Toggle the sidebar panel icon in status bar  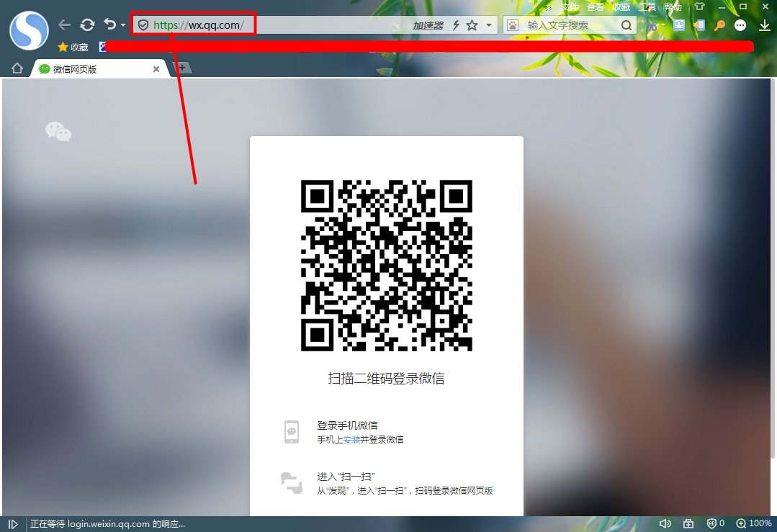pyautogui.click(x=13, y=523)
